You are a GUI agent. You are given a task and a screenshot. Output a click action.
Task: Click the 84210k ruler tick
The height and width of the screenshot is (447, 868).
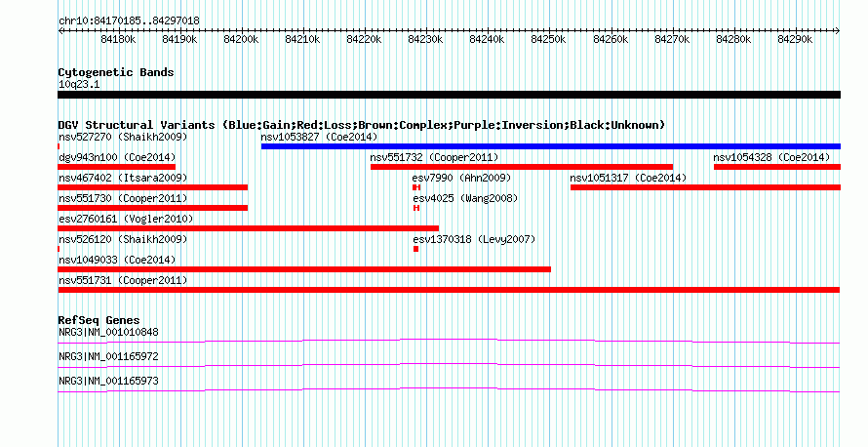[302, 39]
